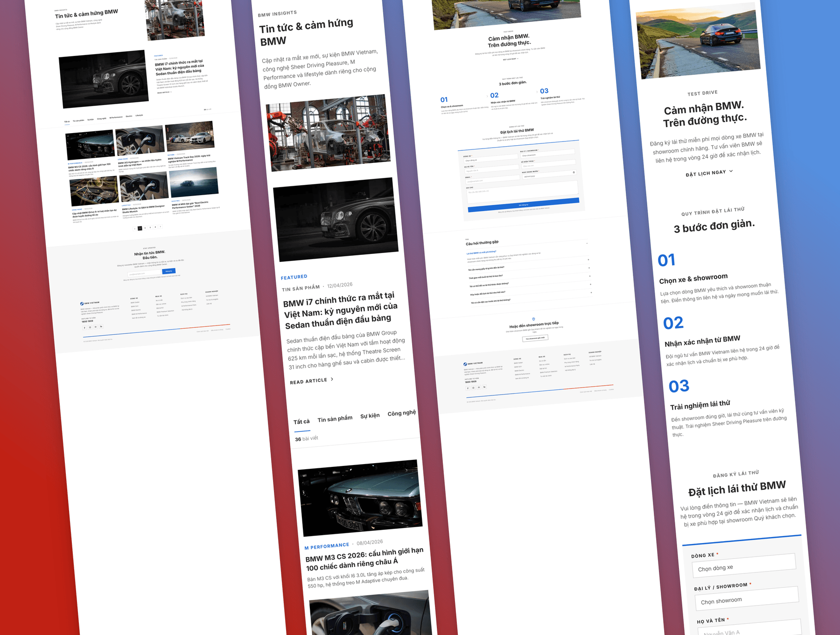This screenshot has height=635, width=840.
Task: Tap 'ĐẶT LỊCH NGAY' on mobile test drive page
Action: [706, 173]
